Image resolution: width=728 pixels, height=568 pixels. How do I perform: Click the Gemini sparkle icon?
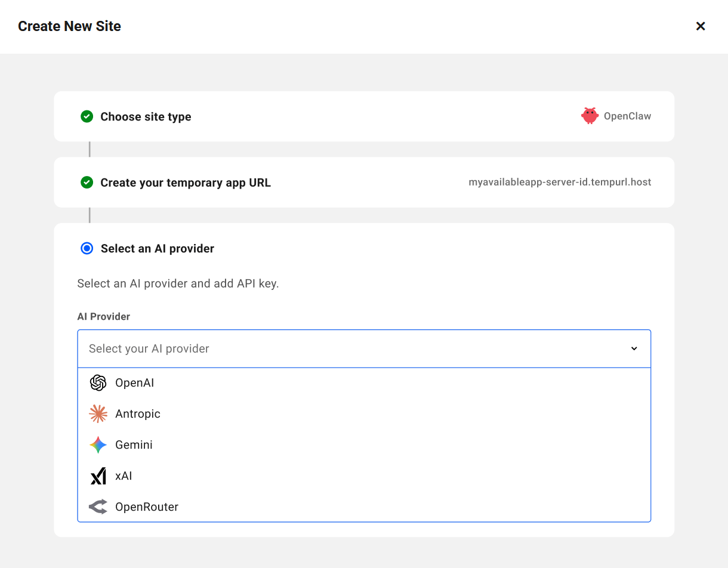(98, 445)
